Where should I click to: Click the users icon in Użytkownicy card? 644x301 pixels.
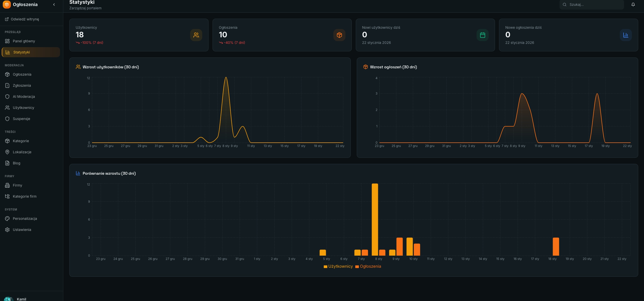click(196, 35)
